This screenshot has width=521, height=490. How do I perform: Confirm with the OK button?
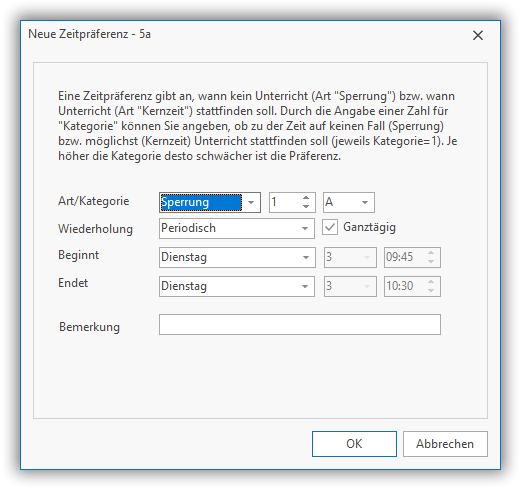(354, 444)
